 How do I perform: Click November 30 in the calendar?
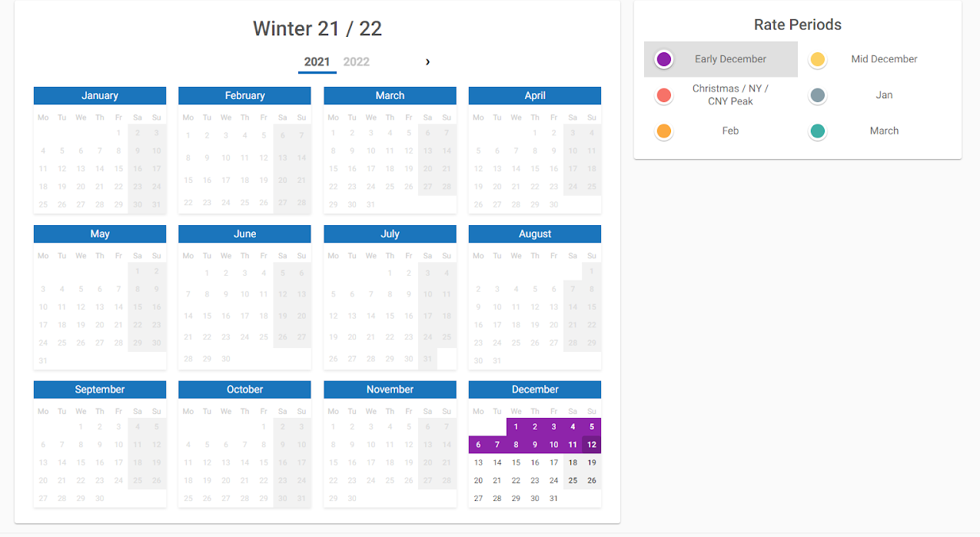tap(351, 498)
